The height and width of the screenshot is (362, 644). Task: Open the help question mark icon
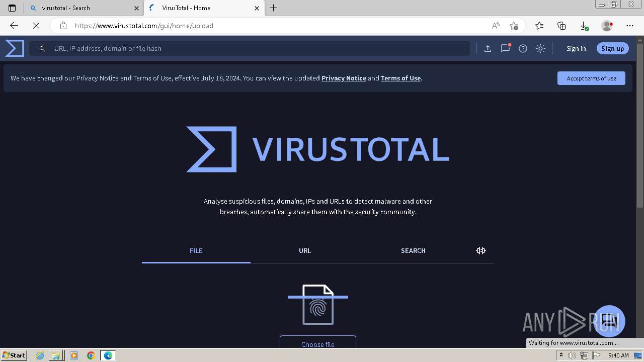[x=523, y=48]
